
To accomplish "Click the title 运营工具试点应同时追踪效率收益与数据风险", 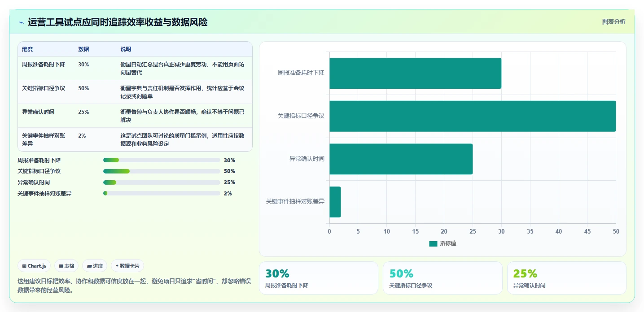I will (x=118, y=22).
